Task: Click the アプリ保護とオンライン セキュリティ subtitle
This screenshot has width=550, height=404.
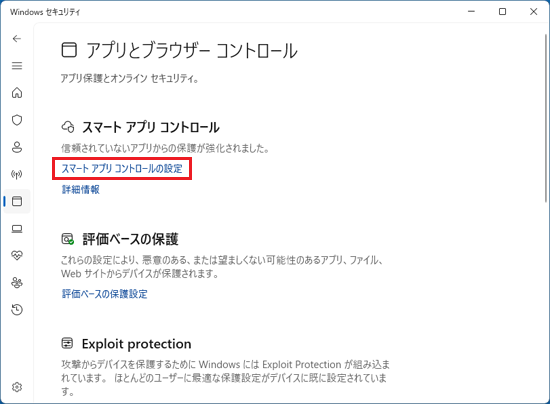Action: [x=130, y=78]
